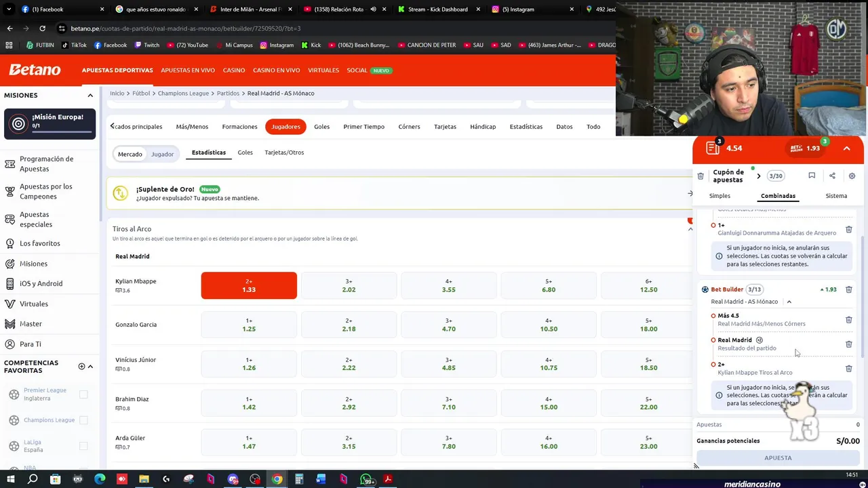The image size is (868, 488).
Task: Add a favorite competition with plus icon
Action: (x=81, y=367)
